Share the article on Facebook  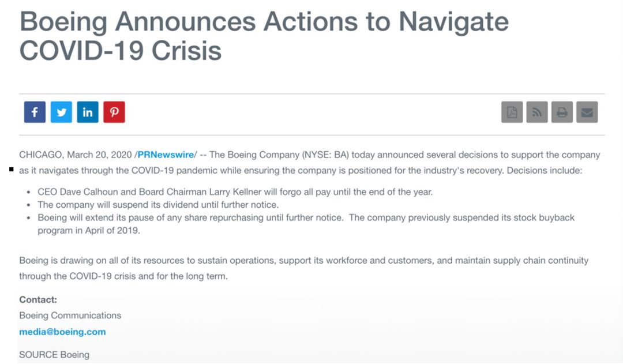(x=35, y=112)
